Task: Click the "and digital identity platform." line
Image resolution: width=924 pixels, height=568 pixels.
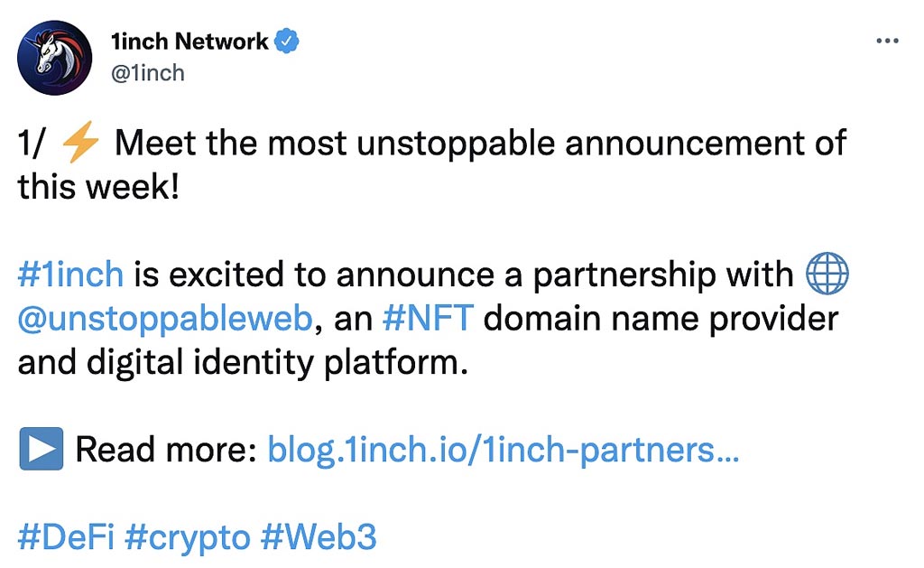Action: 243,362
